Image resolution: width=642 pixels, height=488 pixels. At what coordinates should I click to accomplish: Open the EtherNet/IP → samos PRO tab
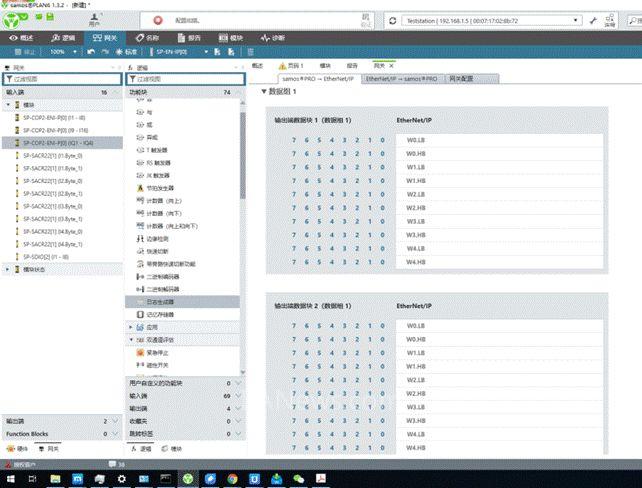pos(401,79)
